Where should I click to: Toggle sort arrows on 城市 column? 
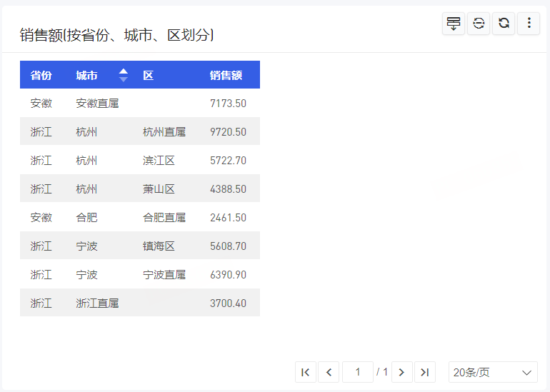(124, 75)
